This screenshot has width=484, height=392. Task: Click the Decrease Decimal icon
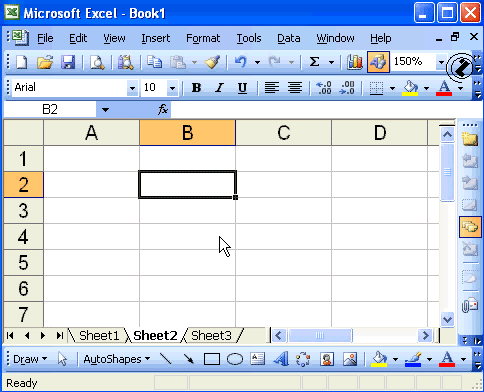point(347,88)
